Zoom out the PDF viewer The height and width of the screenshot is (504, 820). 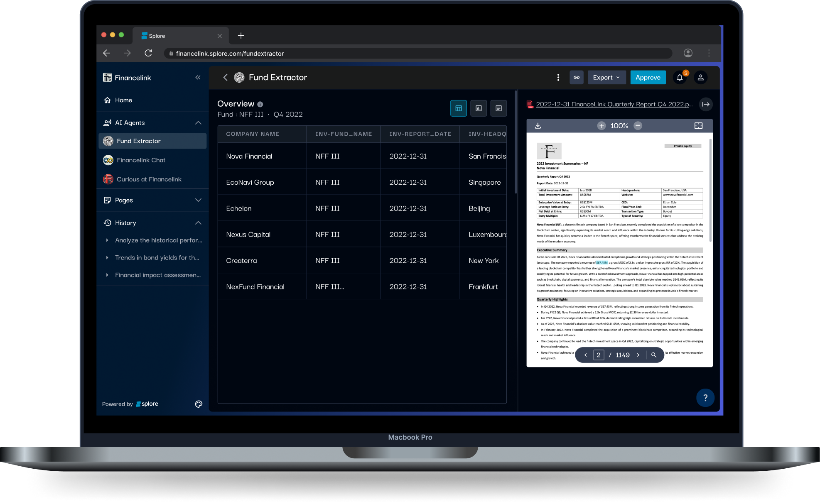638,126
